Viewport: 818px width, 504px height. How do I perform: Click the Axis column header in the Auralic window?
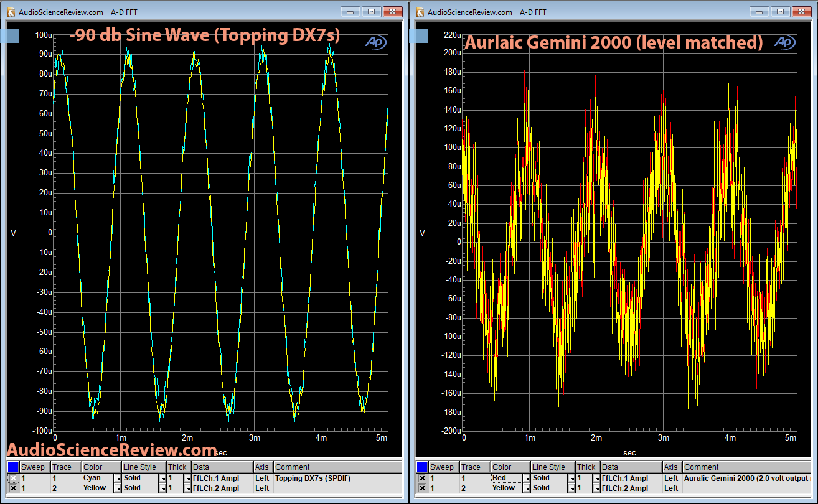coord(672,467)
